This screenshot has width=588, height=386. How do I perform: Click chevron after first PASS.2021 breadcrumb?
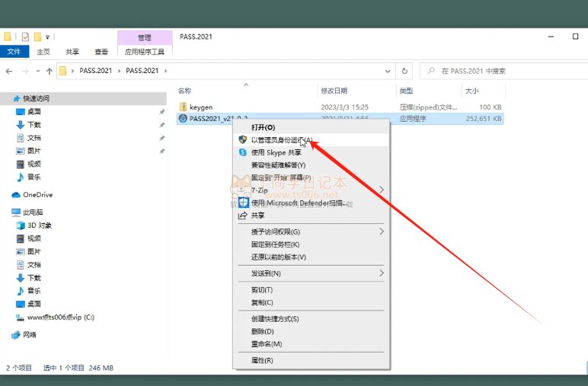[119, 71]
